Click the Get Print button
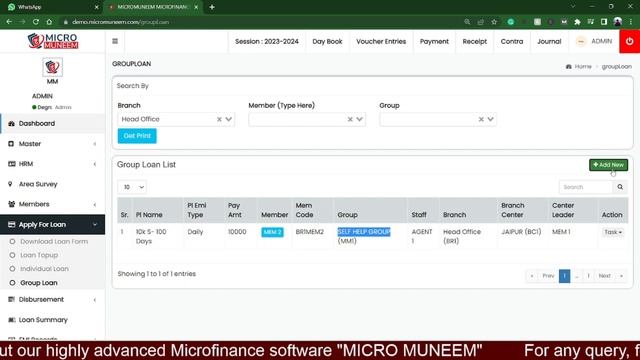The image size is (640, 360). pyautogui.click(x=137, y=136)
